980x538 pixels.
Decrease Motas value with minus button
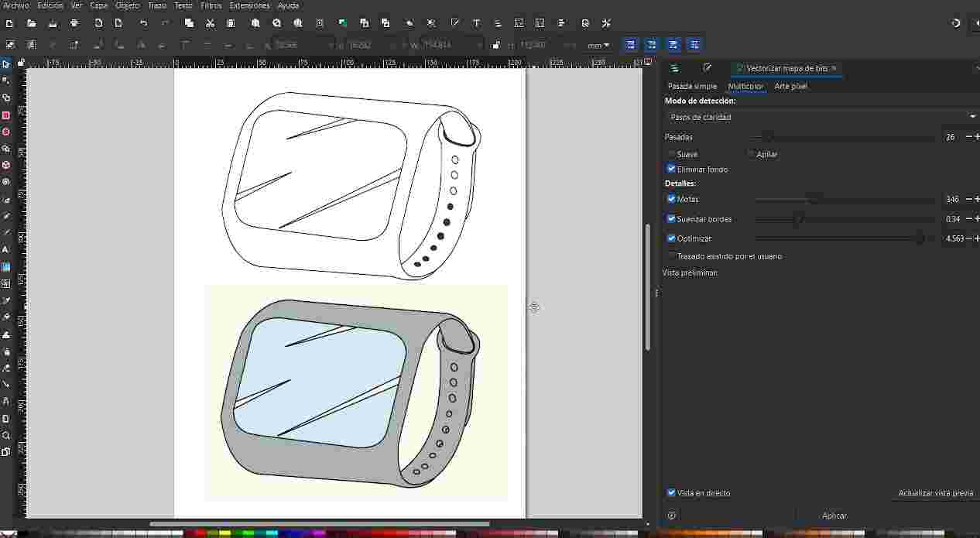[x=968, y=200]
